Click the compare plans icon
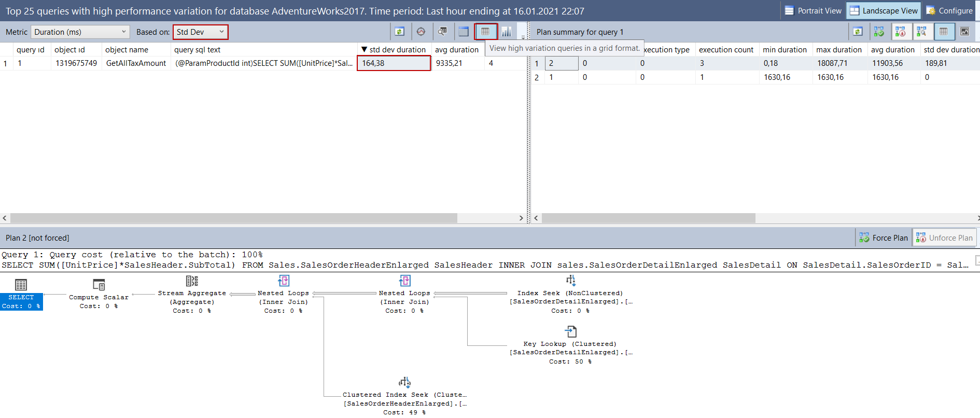The width and height of the screenshot is (980, 418). [922, 32]
